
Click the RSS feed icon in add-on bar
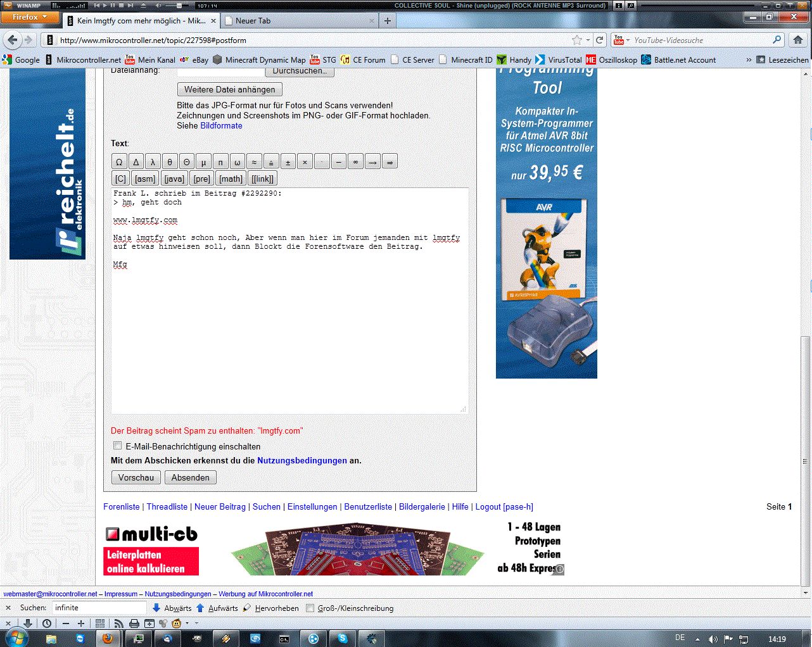[119, 624]
